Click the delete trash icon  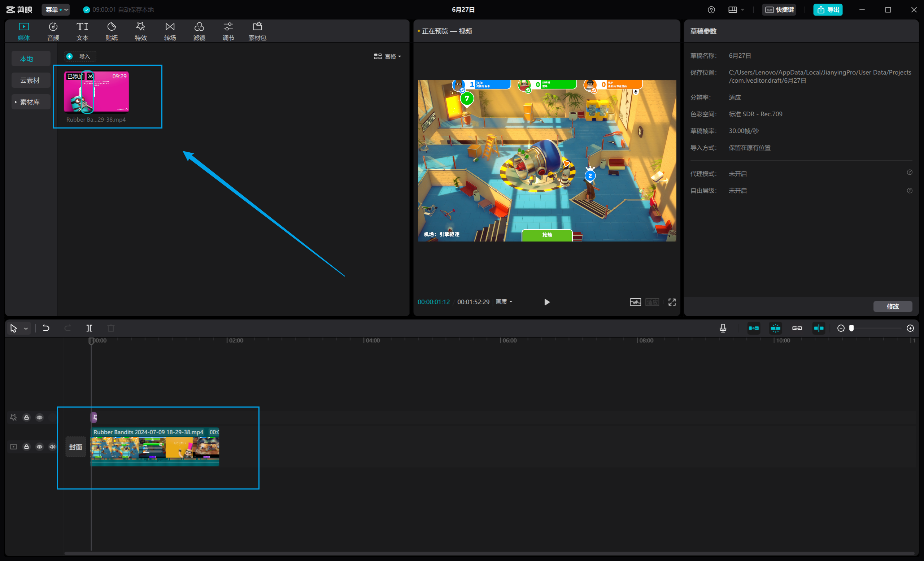coord(111,328)
